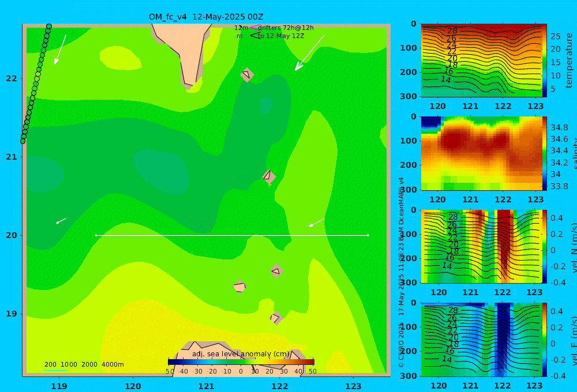Click the small island near 121.5E, 19.3N
This screenshot has height=392, width=577.
coord(239,287)
